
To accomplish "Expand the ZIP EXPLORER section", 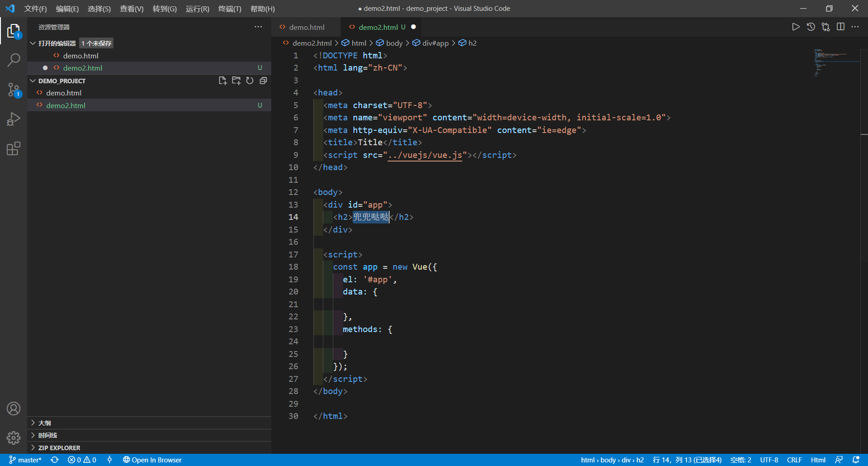I will pyautogui.click(x=149, y=447).
